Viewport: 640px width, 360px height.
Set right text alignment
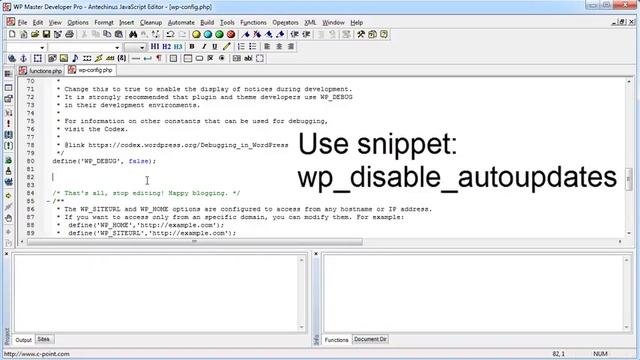(291, 47)
